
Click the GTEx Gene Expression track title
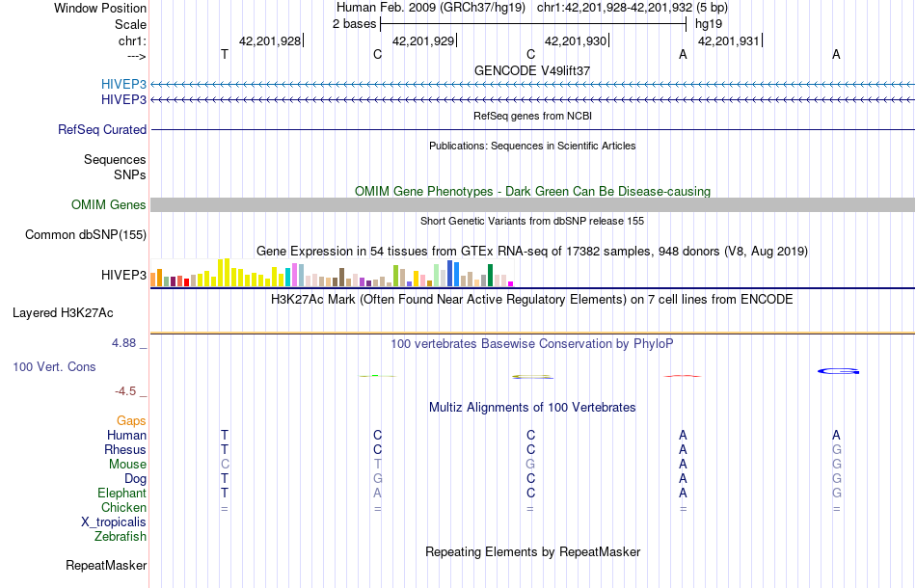tap(532, 251)
